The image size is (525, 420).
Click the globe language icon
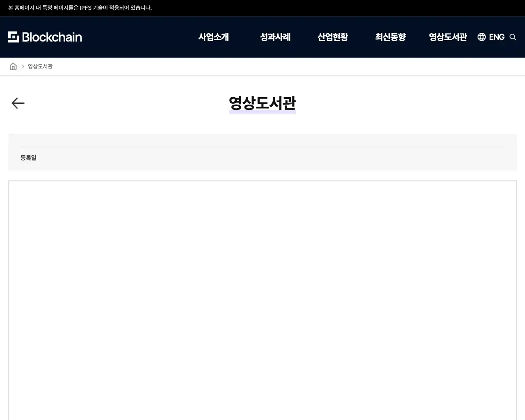click(x=482, y=37)
